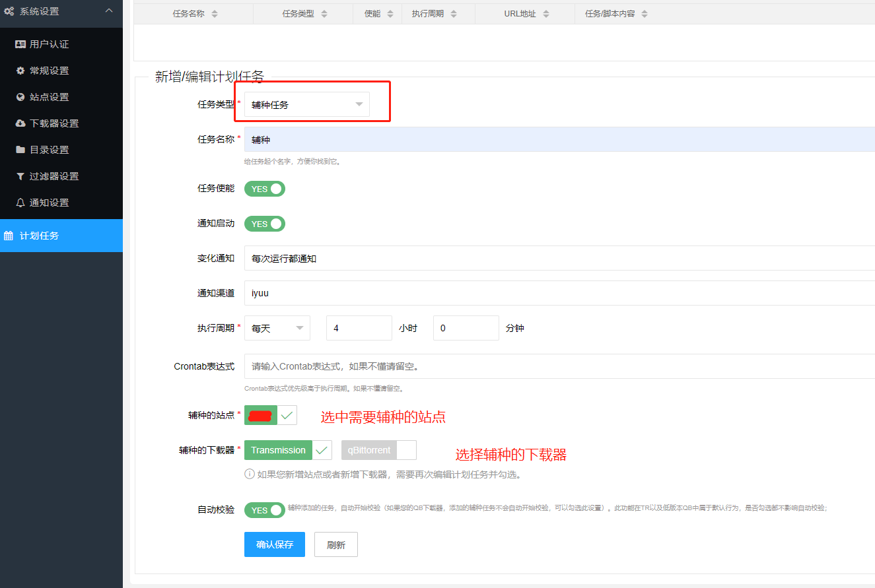Open 目录设置 using the folder icon
Viewport: 875px width, 588px height.
pyautogui.click(x=20, y=149)
